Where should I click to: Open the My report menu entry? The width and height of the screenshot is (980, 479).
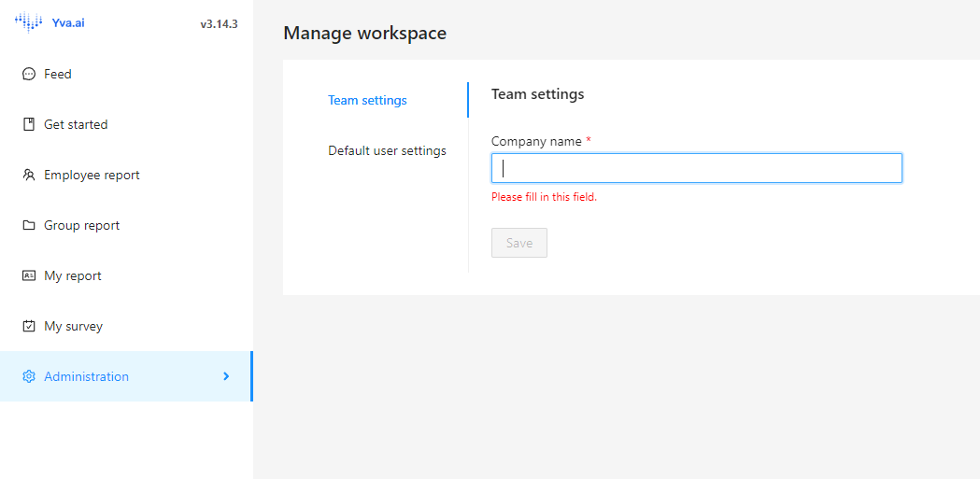coord(125,275)
